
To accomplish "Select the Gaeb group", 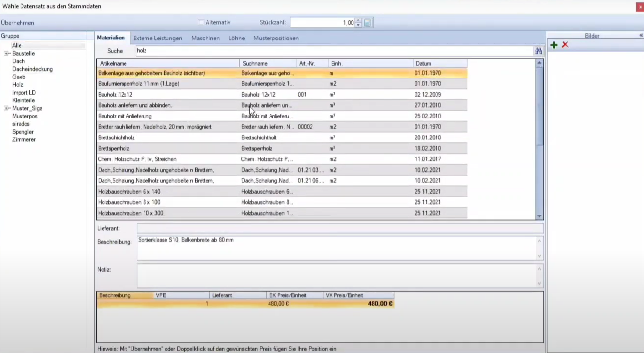I will [19, 77].
